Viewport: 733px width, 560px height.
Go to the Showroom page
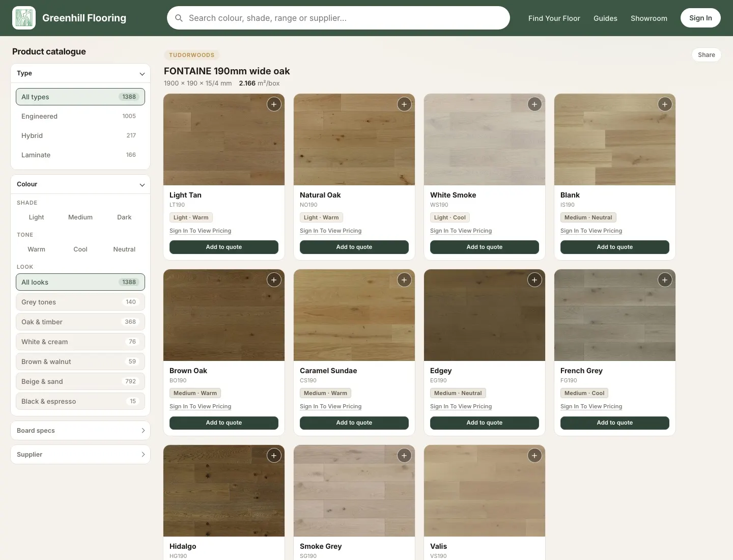(x=649, y=18)
